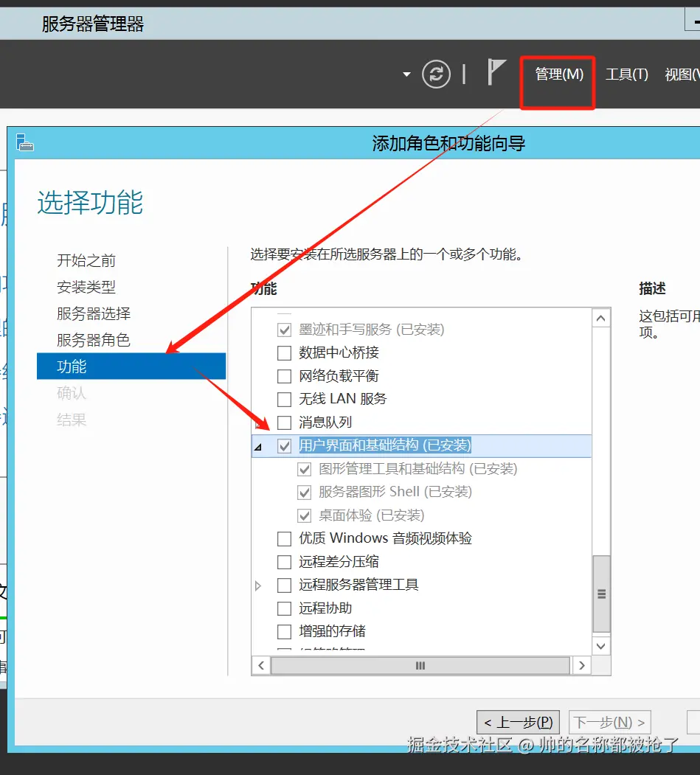Toggle 图形管理工具和基础结构 checkbox
The height and width of the screenshot is (775, 700).
[x=304, y=469]
